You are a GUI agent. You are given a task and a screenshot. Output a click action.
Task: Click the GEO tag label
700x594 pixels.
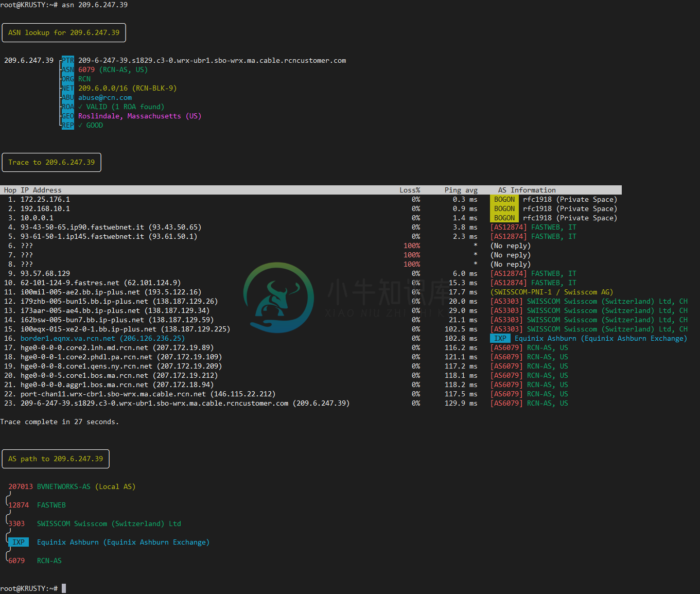coord(68,116)
